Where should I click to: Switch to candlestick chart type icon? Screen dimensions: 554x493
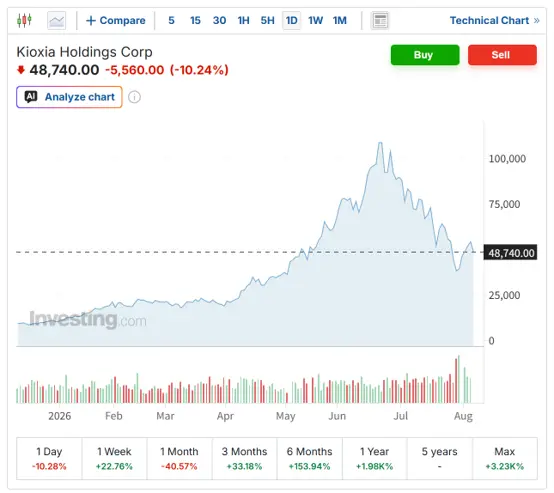coord(24,20)
